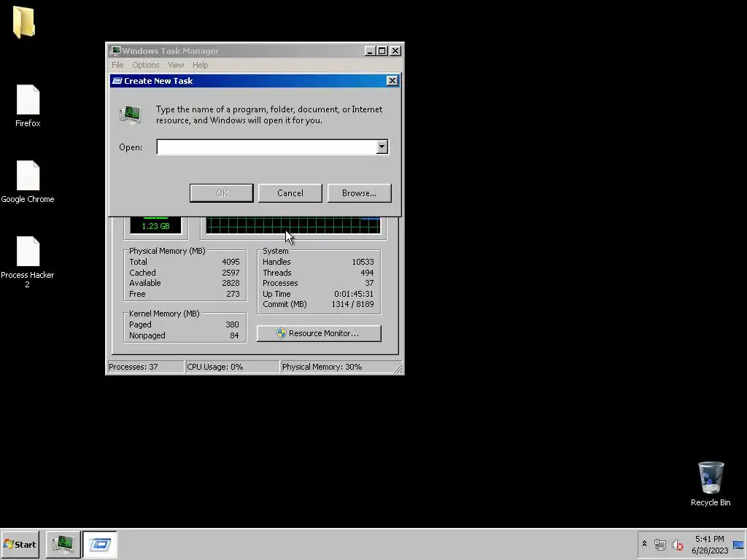
Task: Open the File menu in Task Manager
Action: tap(117, 65)
